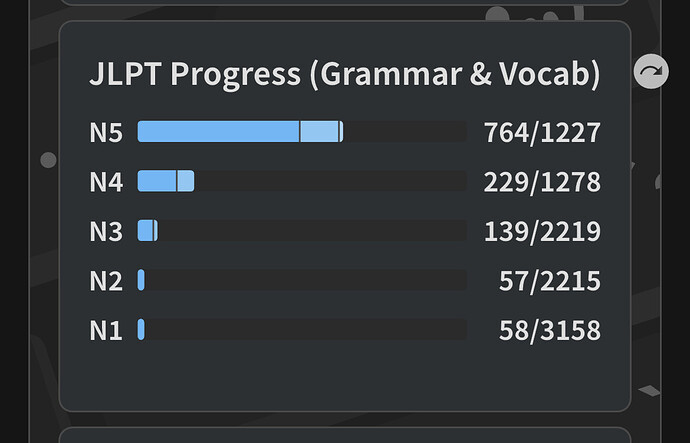Select the N4 level label
This screenshot has width=690, height=443.
coord(105,182)
